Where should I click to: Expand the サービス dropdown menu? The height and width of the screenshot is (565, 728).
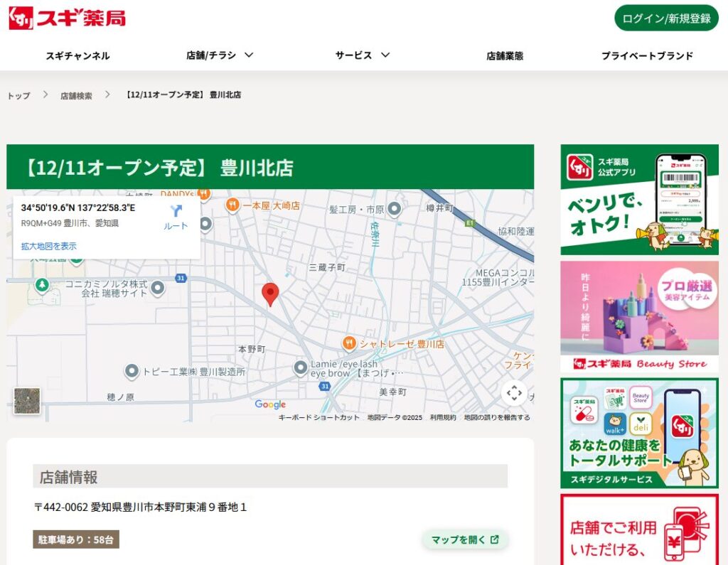(x=363, y=55)
